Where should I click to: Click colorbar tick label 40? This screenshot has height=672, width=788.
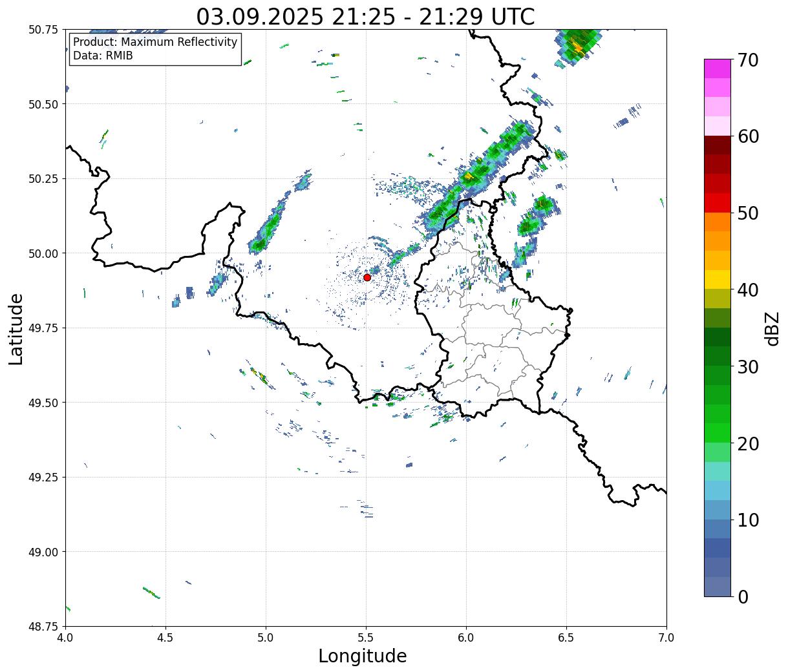(x=748, y=289)
